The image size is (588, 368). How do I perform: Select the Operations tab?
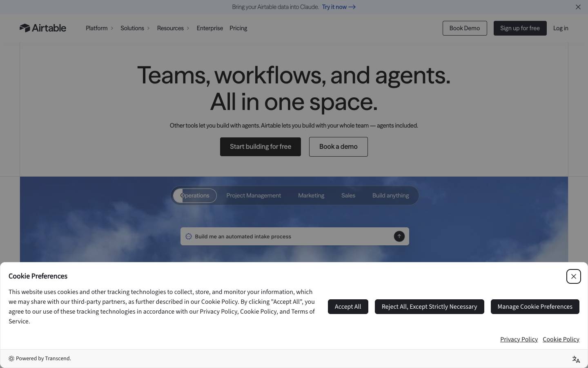point(195,195)
